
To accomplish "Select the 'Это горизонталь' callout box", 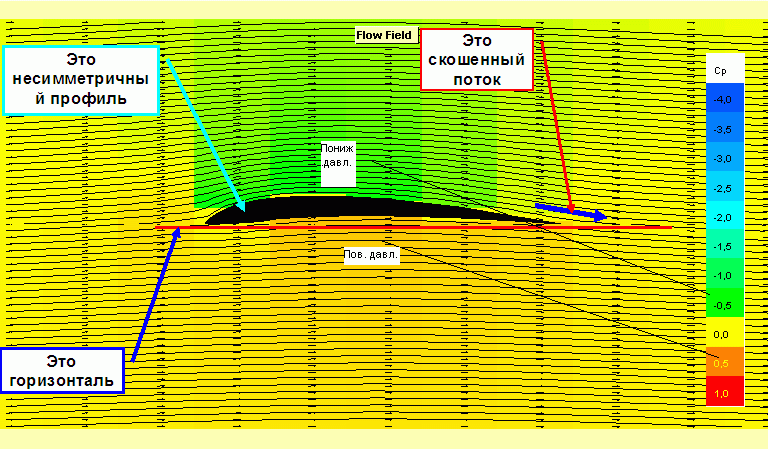I will click(65, 370).
